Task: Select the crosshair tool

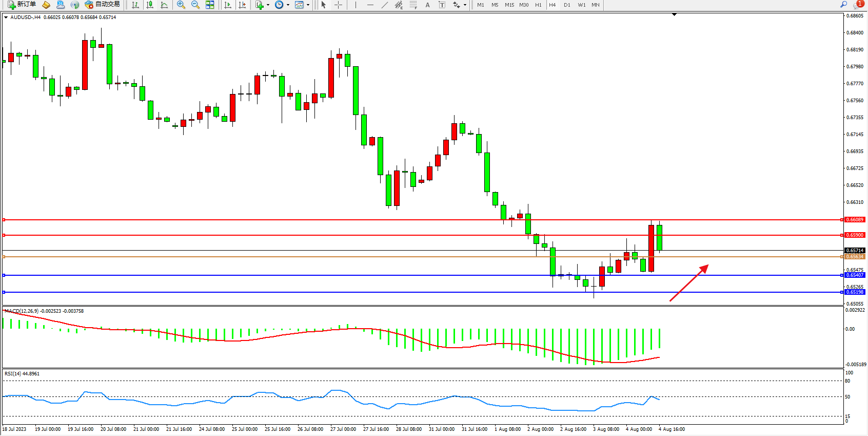Action: 339,5
